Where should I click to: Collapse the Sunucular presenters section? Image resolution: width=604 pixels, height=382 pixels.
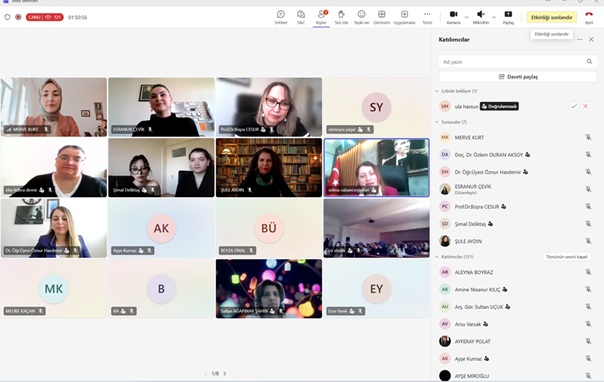[436, 122]
